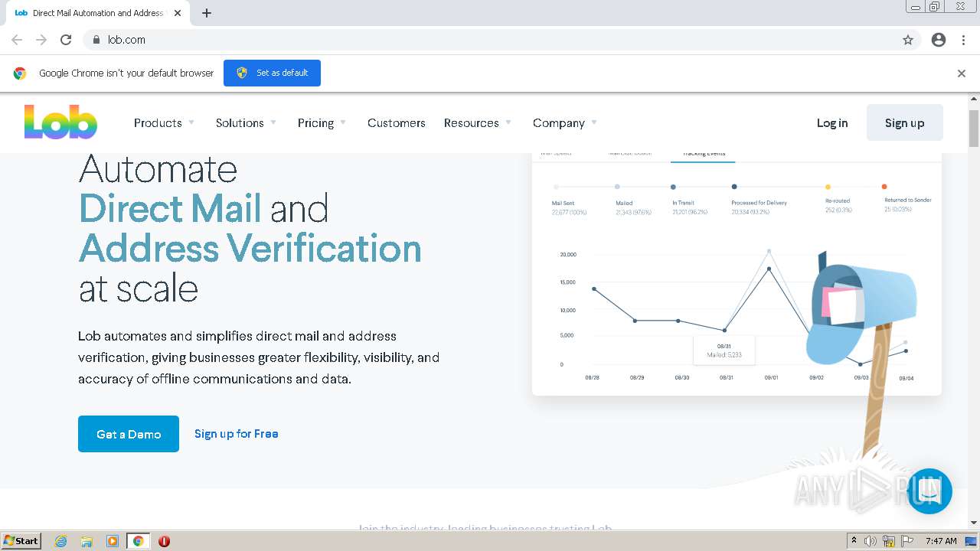Click the Chrome taskbar icon
The height and width of the screenshot is (551, 980).
[138, 541]
